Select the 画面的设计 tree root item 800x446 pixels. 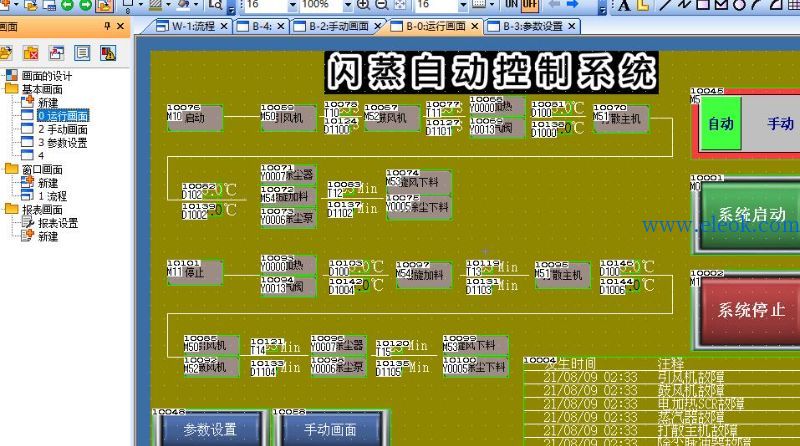pyautogui.click(x=46, y=76)
